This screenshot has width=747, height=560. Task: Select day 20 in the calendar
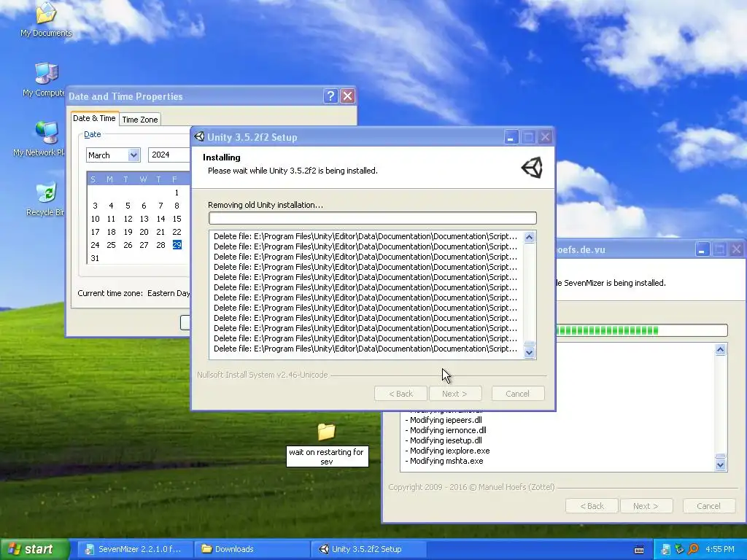tap(144, 232)
